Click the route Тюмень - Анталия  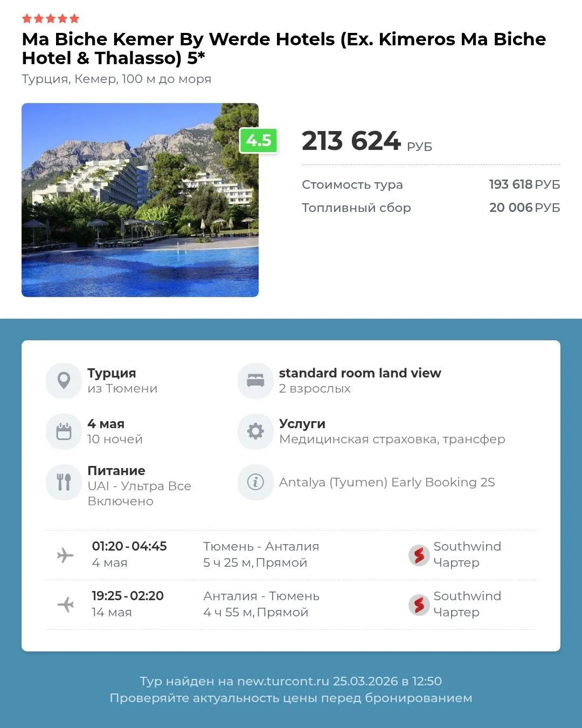coord(261,546)
